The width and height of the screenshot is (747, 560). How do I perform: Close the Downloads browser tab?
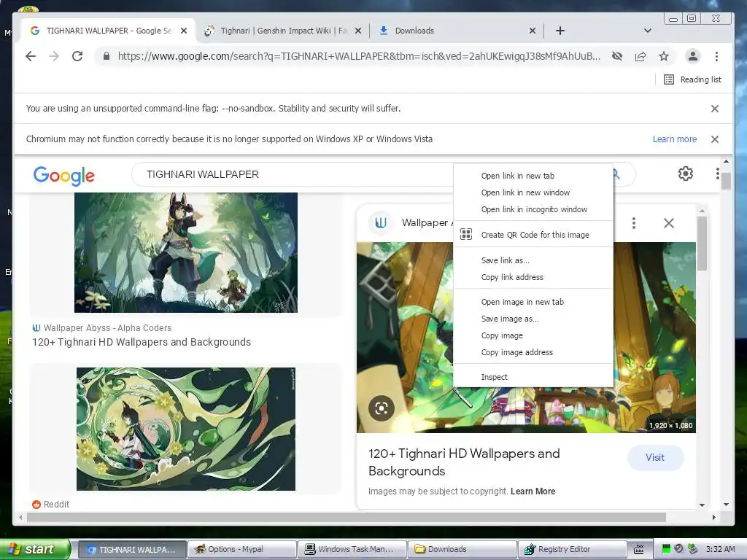[533, 31]
